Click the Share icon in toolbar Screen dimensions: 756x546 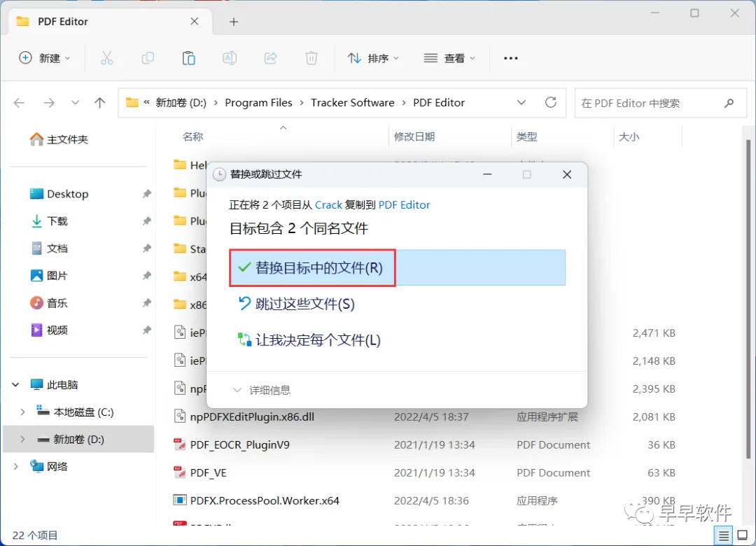pos(270,58)
